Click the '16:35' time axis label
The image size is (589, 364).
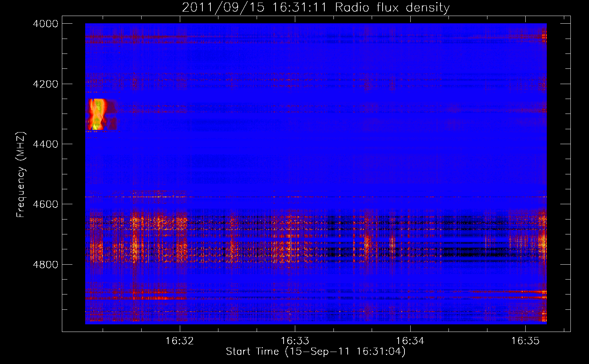525,341
